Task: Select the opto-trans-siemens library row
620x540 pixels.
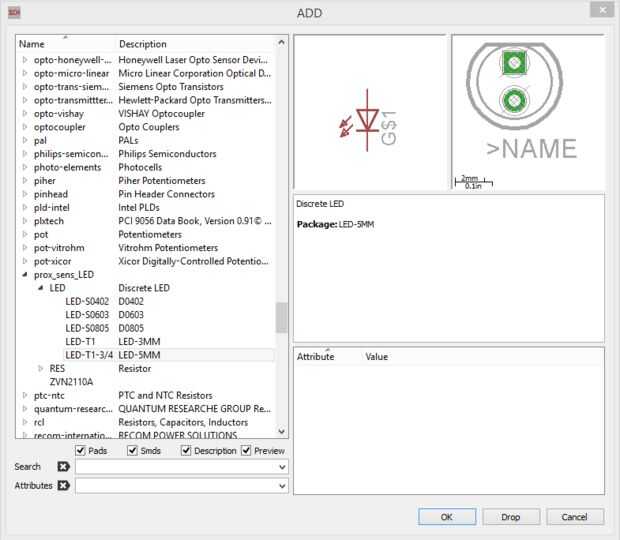Action: click(x=146, y=87)
